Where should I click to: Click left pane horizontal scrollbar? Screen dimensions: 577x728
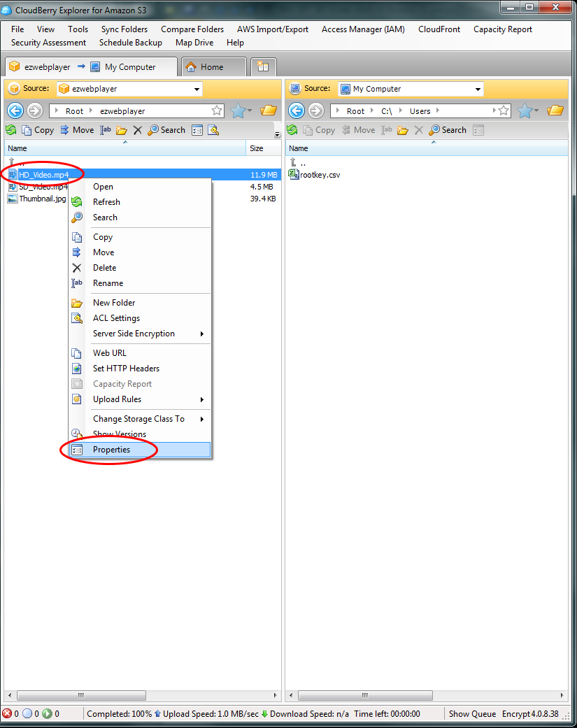(x=81, y=695)
